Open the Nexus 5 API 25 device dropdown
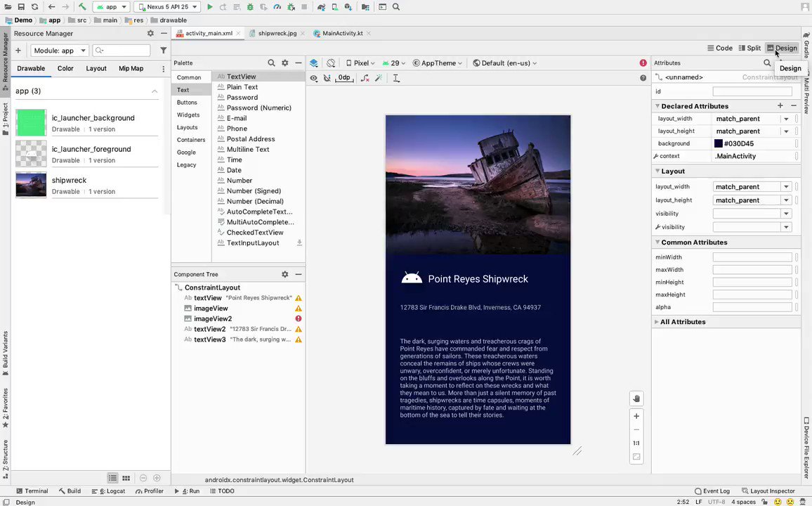 pos(167,7)
